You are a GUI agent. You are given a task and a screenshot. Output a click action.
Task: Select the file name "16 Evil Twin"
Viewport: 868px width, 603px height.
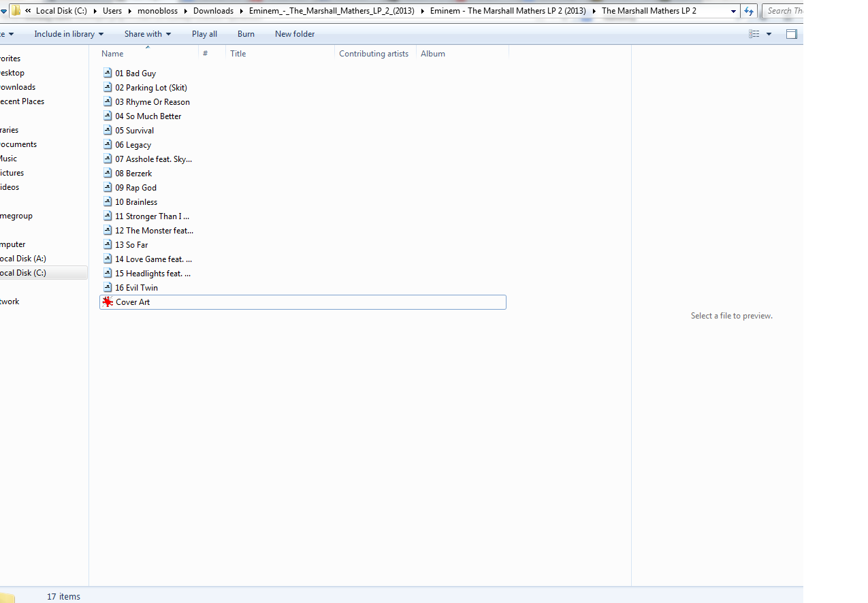coord(136,287)
